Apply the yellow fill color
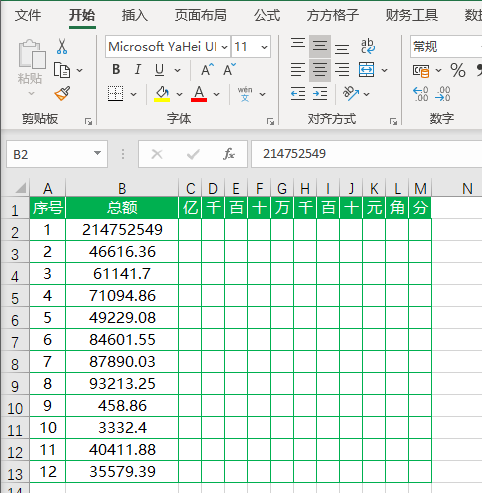The height and width of the screenshot is (493, 482). pos(162,94)
